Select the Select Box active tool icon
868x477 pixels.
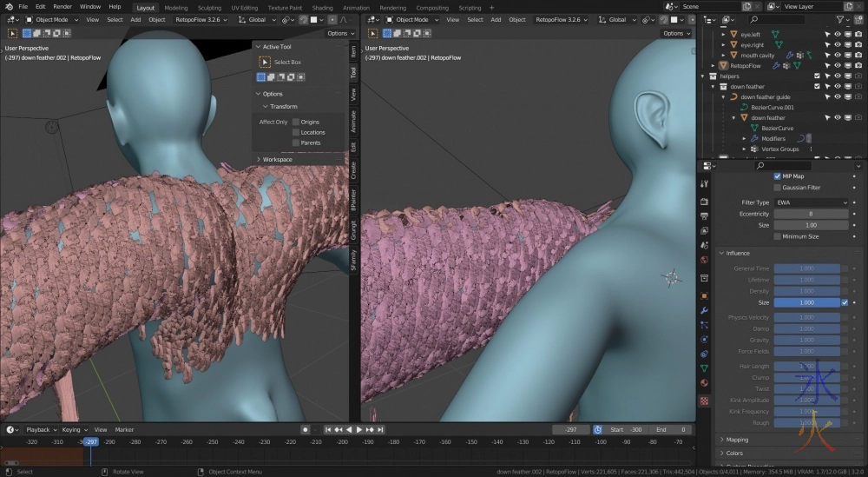265,63
